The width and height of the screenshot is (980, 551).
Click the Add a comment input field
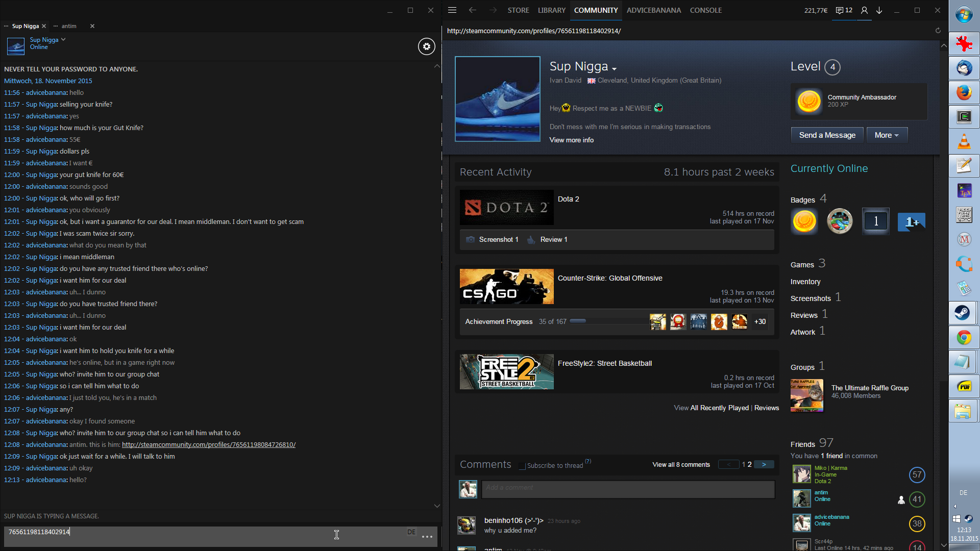628,488
